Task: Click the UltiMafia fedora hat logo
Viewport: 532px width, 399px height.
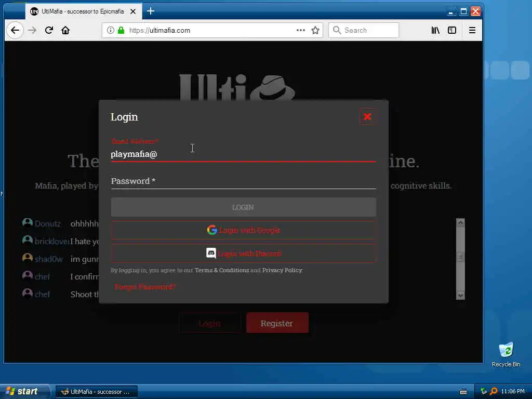Action: click(272, 87)
